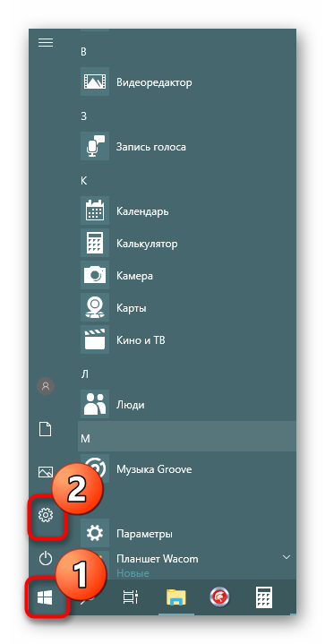Image resolution: width=325 pixels, height=644 pixels.
Task: Open File Explorer from the taskbar
Action: coord(176,598)
